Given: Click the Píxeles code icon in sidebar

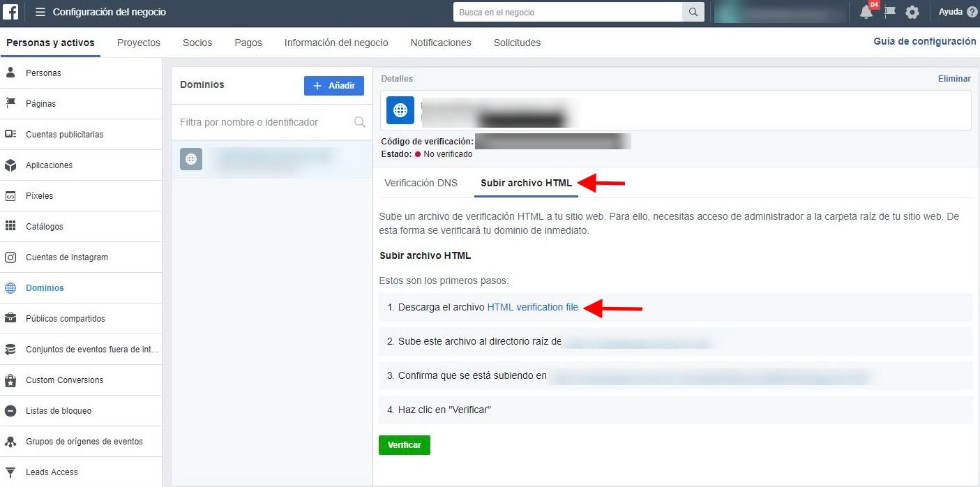Looking at the screenshot, I should point(10,196).
